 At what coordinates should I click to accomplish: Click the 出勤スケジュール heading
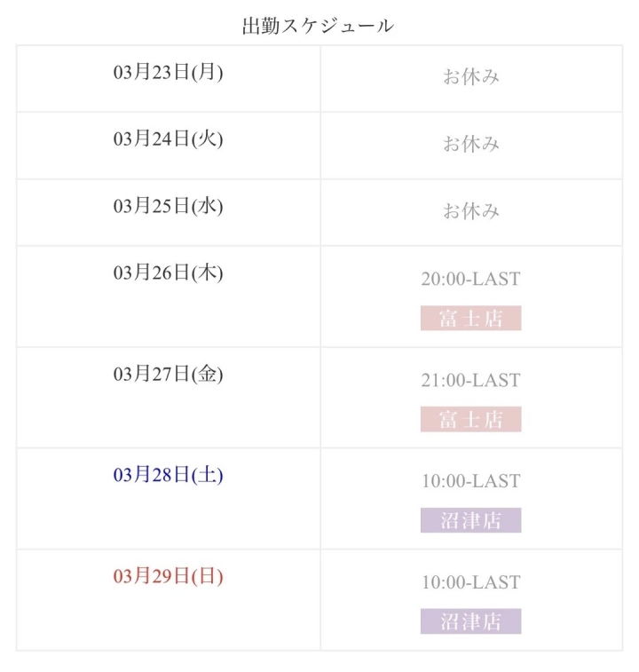coord(318,26)
